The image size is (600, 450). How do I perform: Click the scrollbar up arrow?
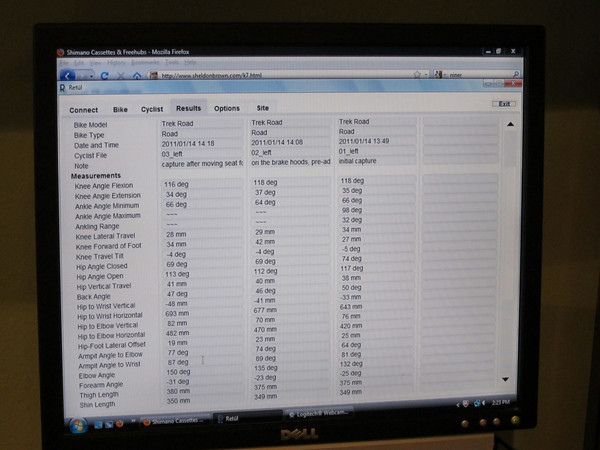point(510,124)
